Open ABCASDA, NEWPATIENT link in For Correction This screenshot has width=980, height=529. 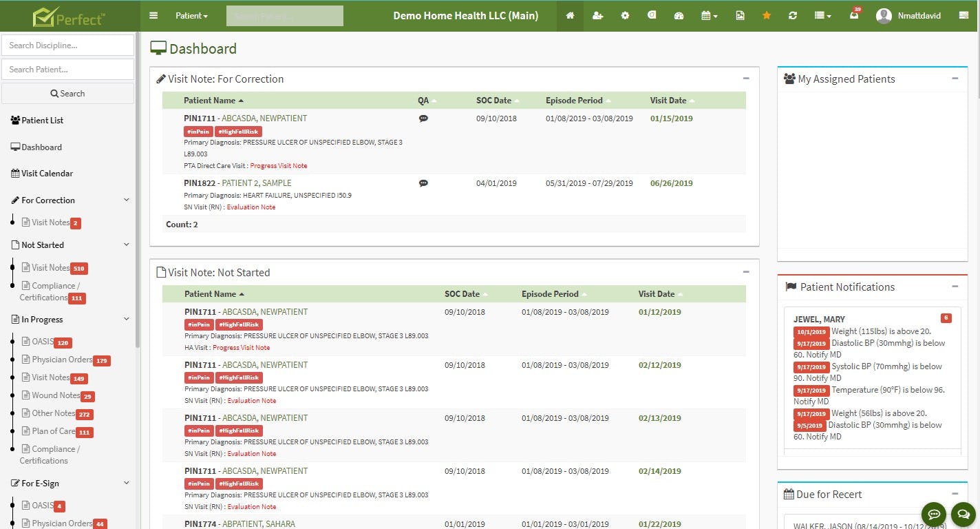click(264, 118)
